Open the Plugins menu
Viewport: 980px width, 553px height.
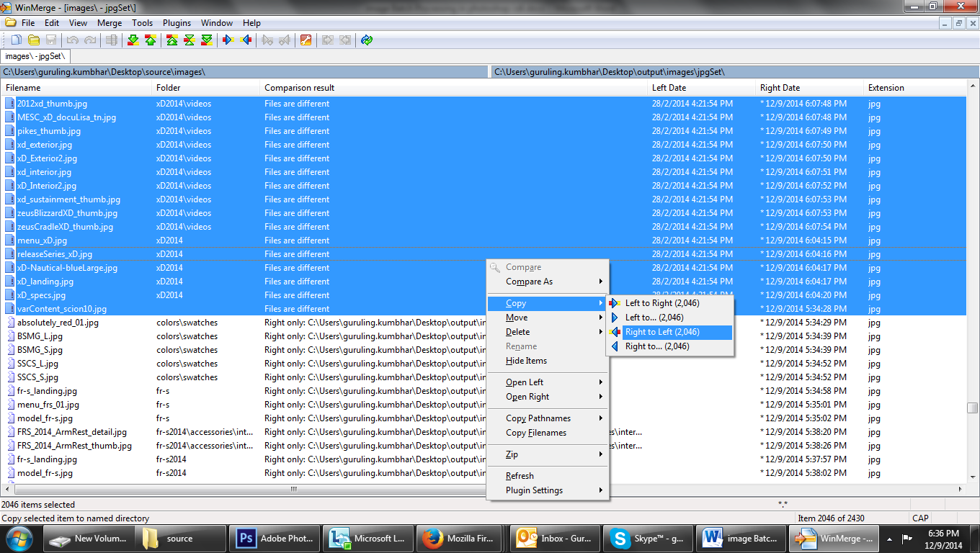(x=177, y=22)
